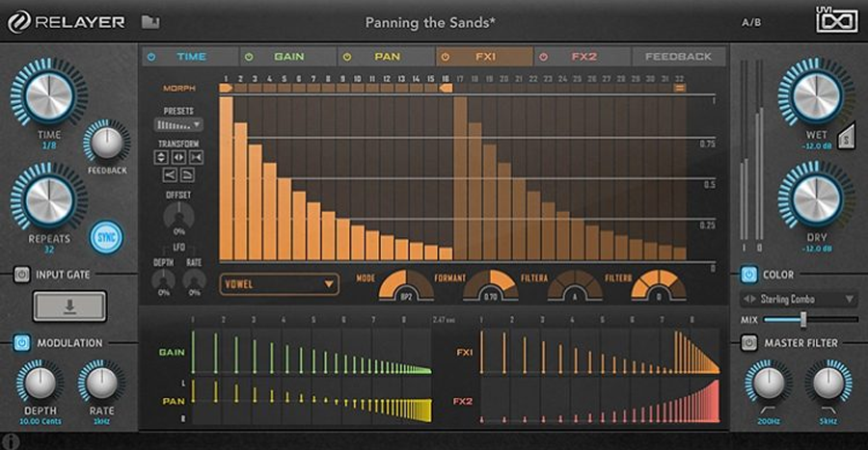Image resolution: width=868 pixels, height=450 pixels.
Task: Click the REPEATS knob
Action: (49, 199)
